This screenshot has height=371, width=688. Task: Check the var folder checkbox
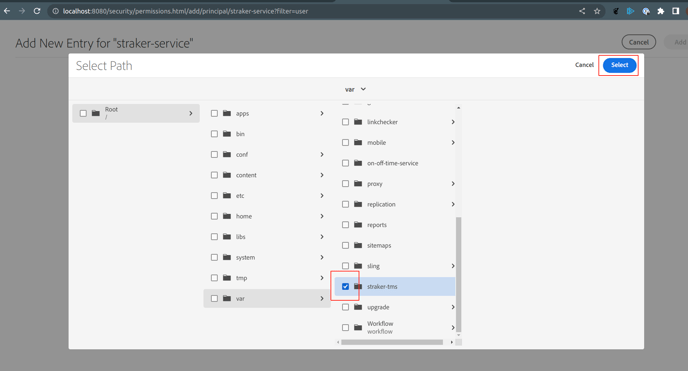point(214,298)
